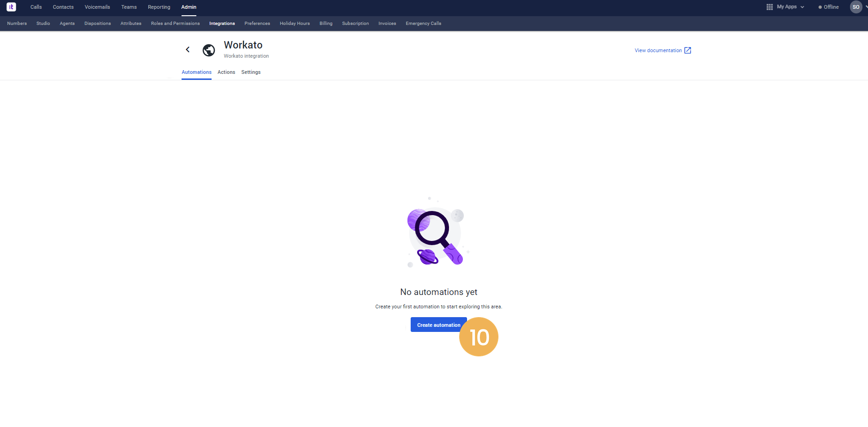The height and width of the screenshot is (427, 868).
Task: Switch to the Settings tab
Action: pos(251,72)
